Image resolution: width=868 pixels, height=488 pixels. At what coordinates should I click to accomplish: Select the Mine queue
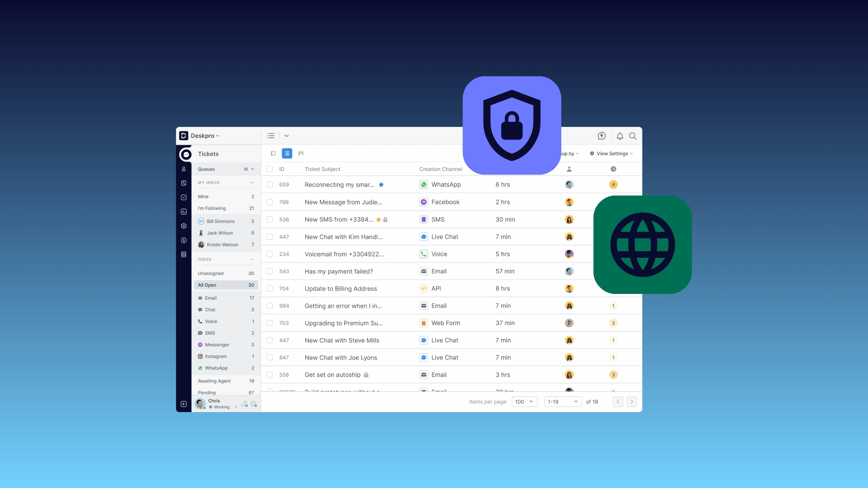point(226,197)
